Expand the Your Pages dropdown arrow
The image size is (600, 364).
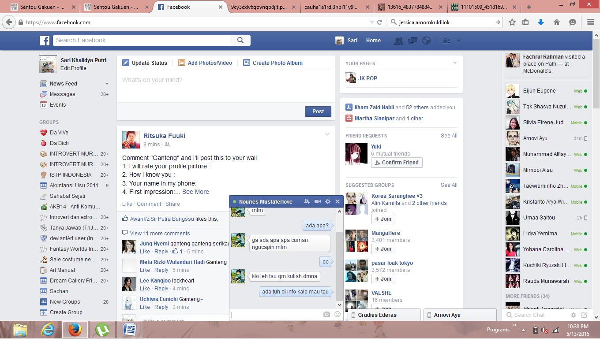pos(455,63)
